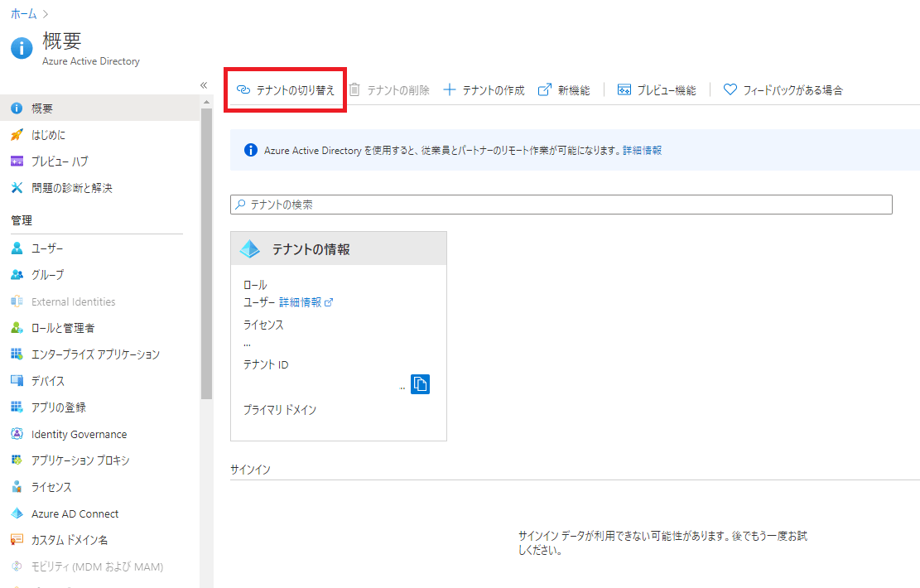Copy the テナント ID with copy icon
The height and width of the screenshot is (588, 920).
[x=420, y=384]
